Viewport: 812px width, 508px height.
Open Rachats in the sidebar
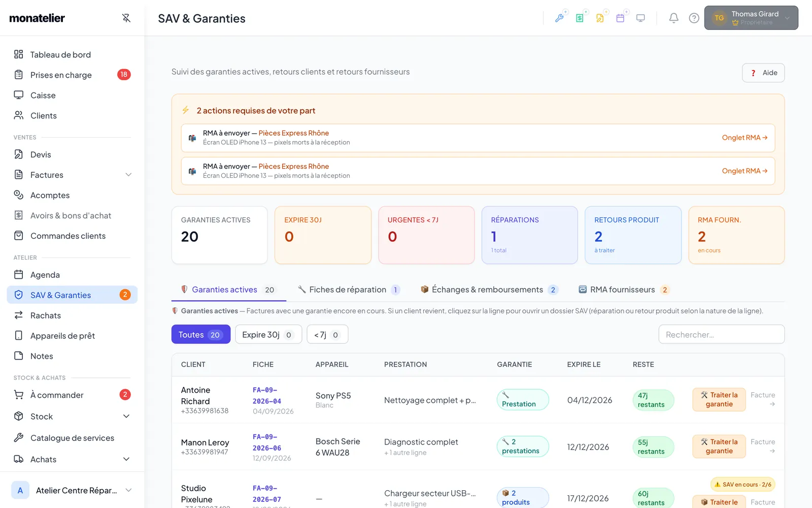[x=72, y=315]
